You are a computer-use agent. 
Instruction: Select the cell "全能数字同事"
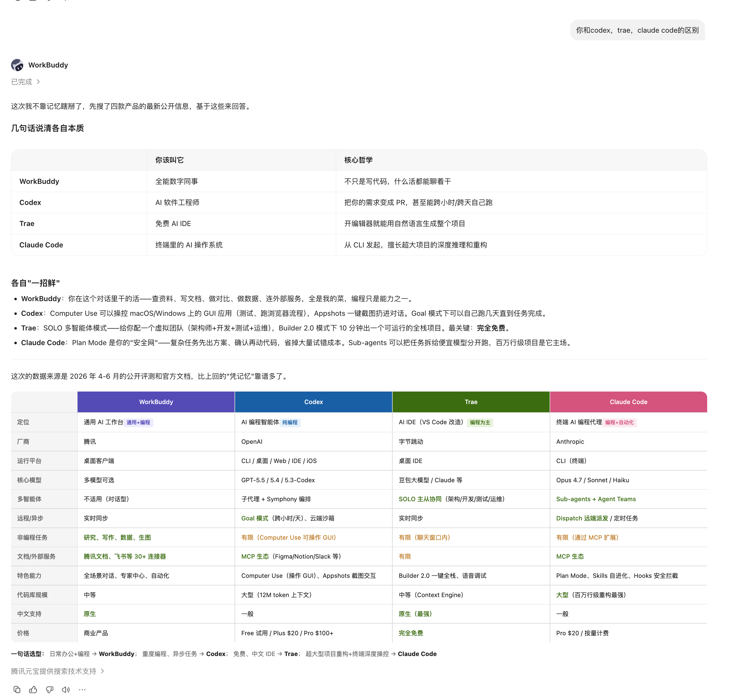click(176, 181)
